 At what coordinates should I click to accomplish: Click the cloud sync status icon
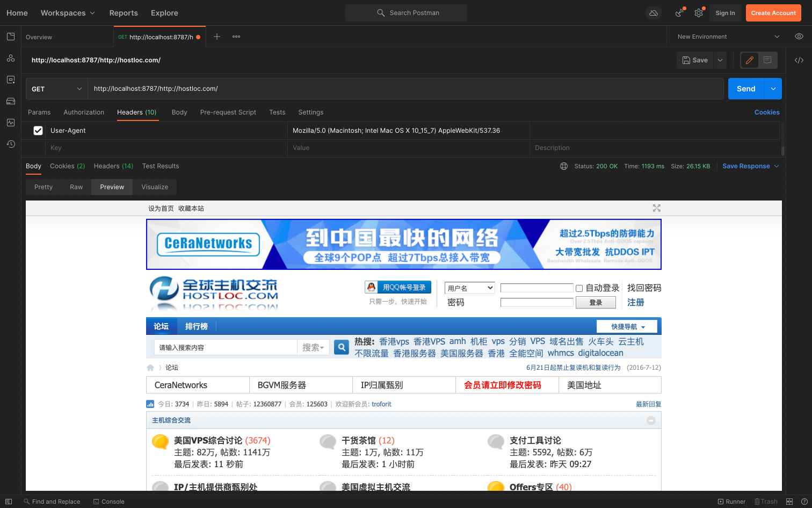(x=654, y=13)
